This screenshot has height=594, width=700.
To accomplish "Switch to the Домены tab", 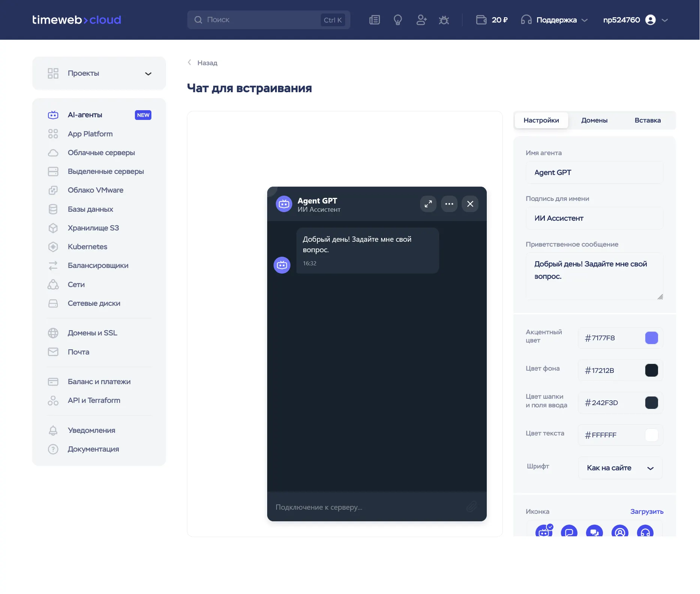I will point(594,120).
